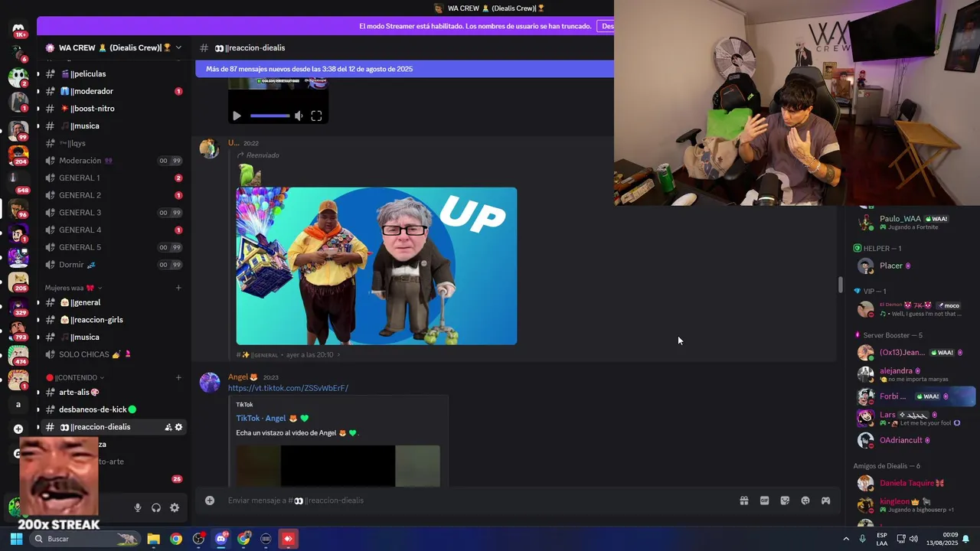Expand thread arrow next to peliculas channel

point(38,74)
